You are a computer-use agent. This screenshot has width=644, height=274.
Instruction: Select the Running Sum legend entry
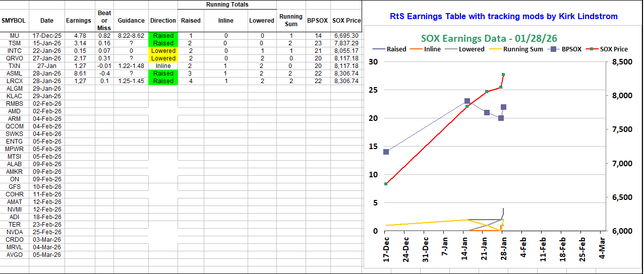point(522,49)
